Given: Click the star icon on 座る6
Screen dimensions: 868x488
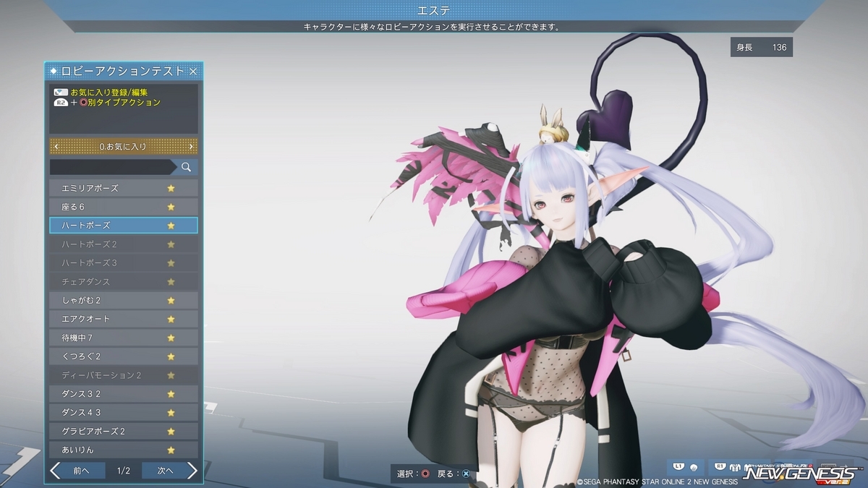Looking at the screenshot, I should (171, 207).
